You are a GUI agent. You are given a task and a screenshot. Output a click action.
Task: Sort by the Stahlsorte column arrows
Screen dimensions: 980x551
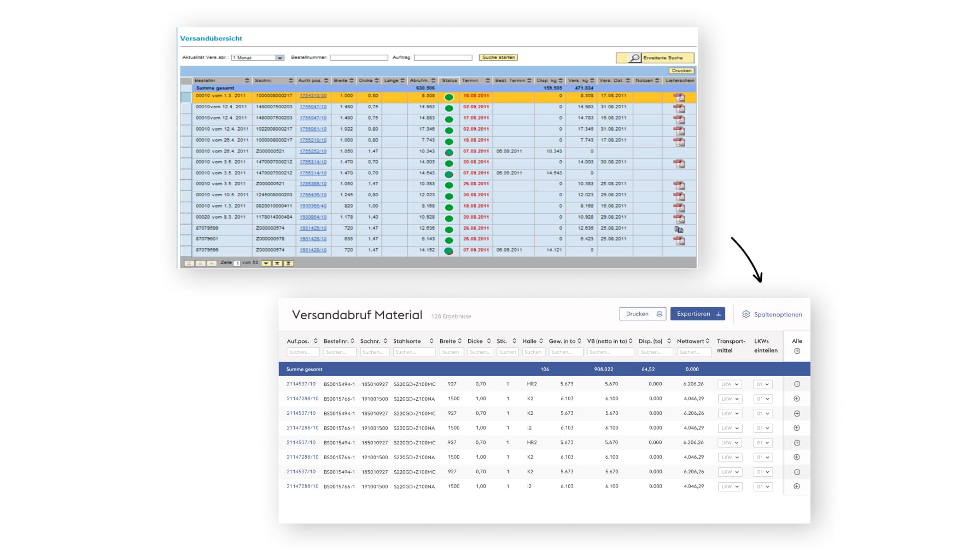tap(431, 341)
